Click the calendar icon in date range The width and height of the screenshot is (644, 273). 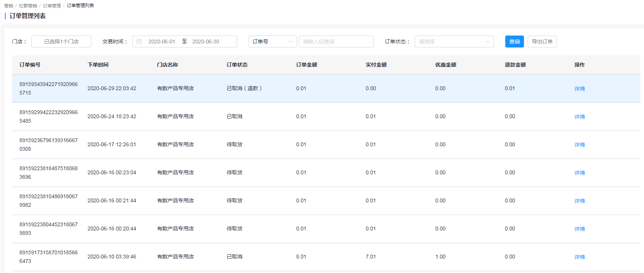click(139, 42)
